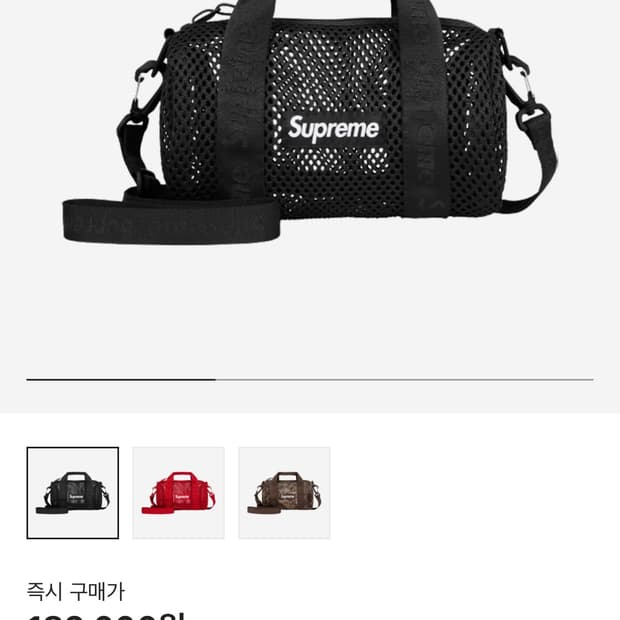Viewport: 620px width, 620px height.
Task: Select the red Supreme bag thumbnail
Action: tap(178, 493)
